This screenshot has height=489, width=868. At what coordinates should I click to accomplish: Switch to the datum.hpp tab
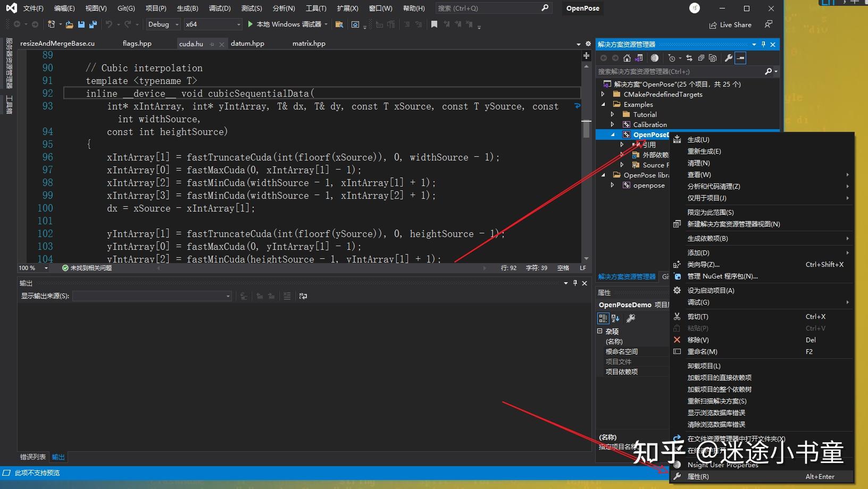pos(247,43)
